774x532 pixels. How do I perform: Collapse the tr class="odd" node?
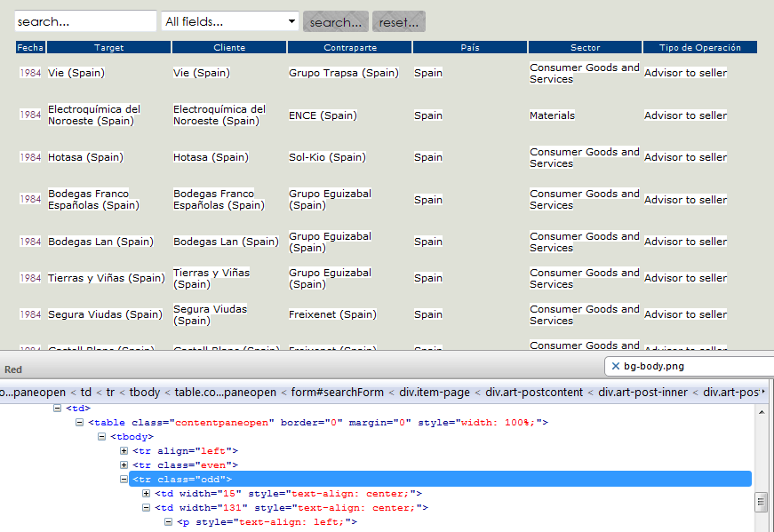coord(124,480)
